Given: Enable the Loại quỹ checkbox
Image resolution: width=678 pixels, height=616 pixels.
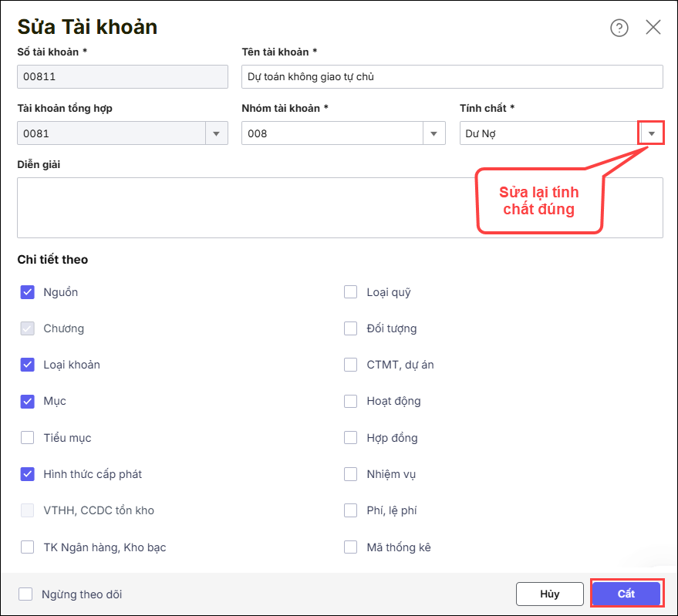Looking at the screenshot, I should point(351,292).
